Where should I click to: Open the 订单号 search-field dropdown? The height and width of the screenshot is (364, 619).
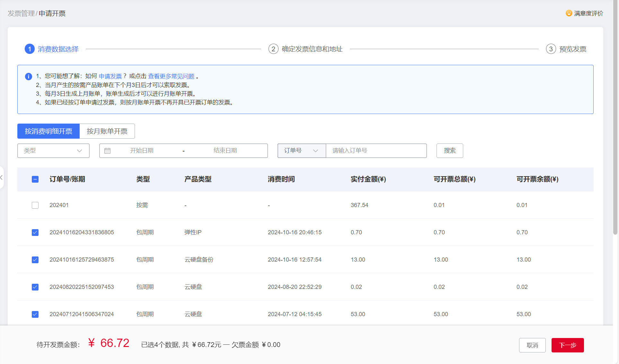point(301,151)
